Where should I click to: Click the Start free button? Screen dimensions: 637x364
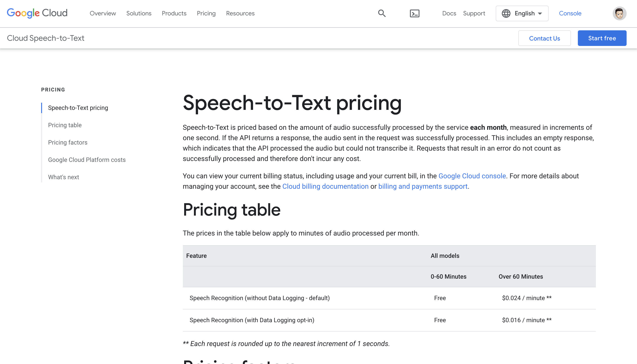point(601,38)
